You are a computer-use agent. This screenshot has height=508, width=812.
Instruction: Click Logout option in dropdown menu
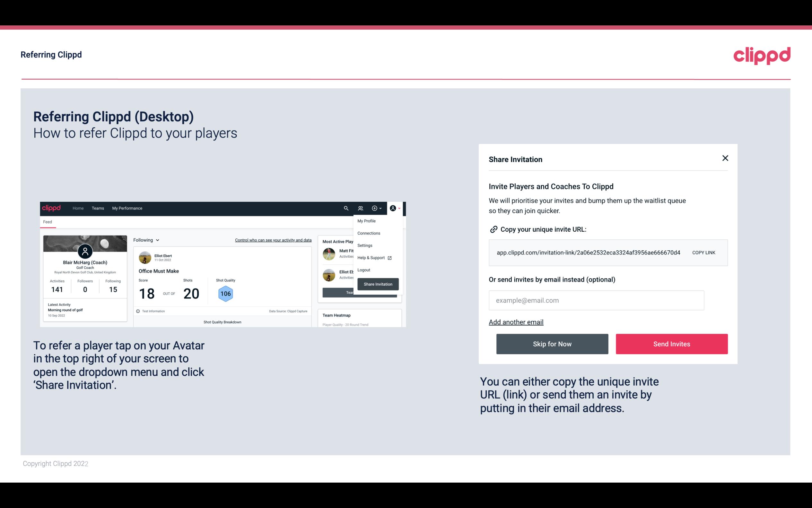click(363, 270)
